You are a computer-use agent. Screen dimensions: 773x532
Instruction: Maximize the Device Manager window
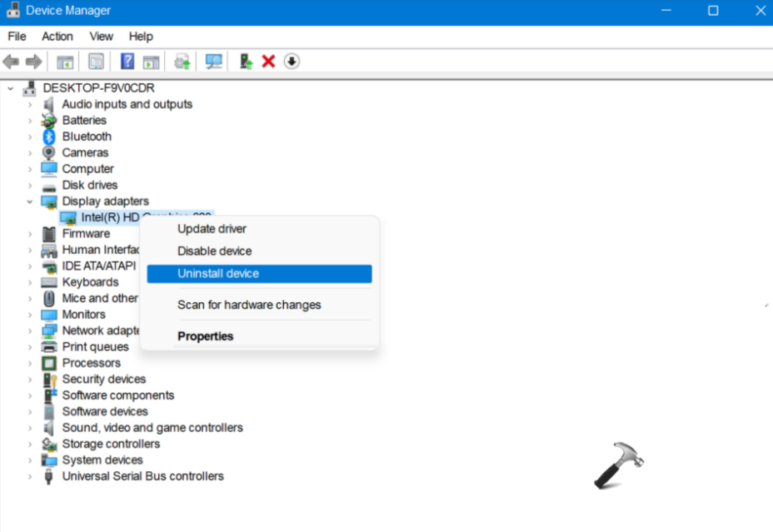[713, 11]
